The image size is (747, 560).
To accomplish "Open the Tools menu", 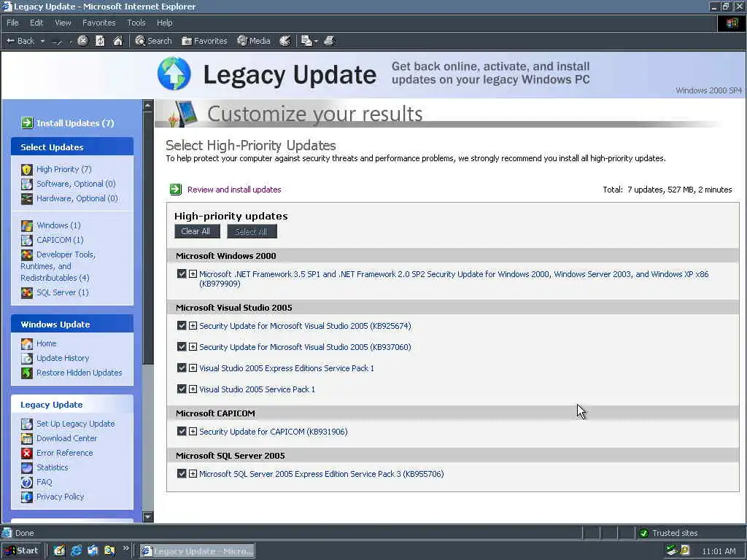I will (136, 23).
